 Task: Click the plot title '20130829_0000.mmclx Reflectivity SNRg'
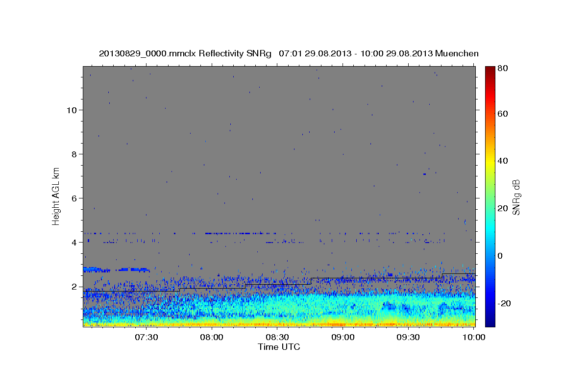pyautogui.click(x=185, y=53)
